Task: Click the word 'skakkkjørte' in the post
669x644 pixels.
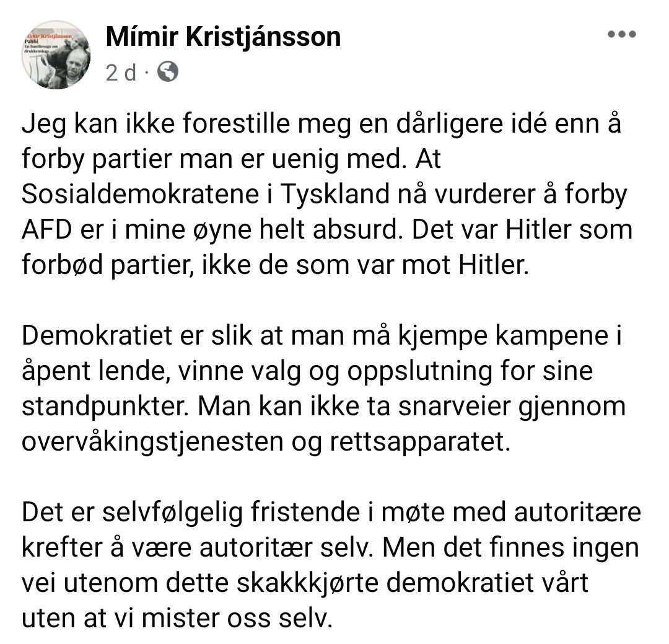Action: click(307, 583)
